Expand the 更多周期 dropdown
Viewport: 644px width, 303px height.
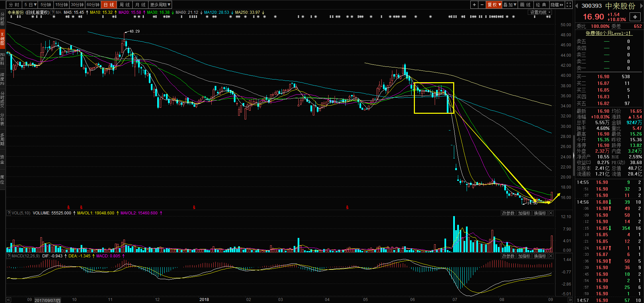(160, 5)
